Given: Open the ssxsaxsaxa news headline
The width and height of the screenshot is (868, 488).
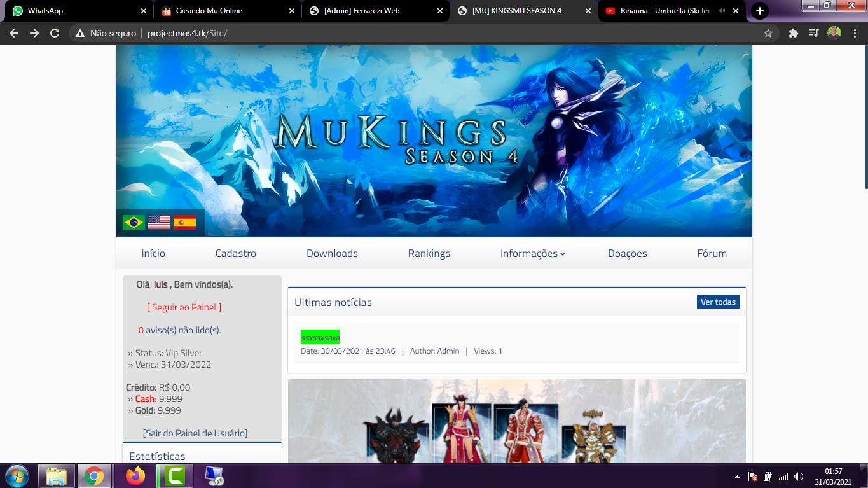Looking at the screenshot, I should tap(320, 337).
